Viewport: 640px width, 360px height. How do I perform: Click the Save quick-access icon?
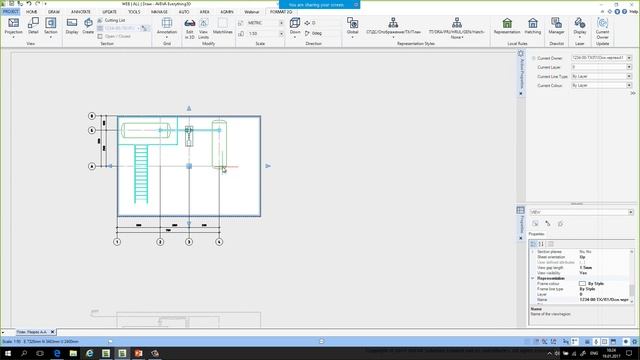(x=12, y=3)
